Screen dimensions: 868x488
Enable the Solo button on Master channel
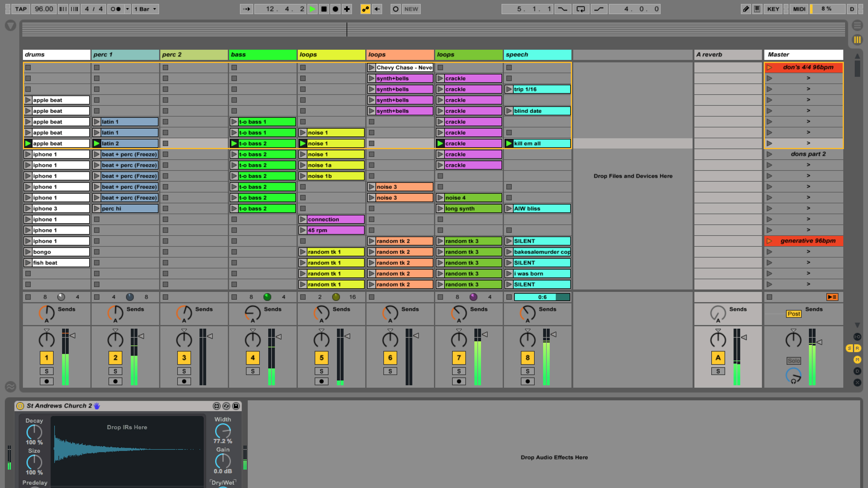click(x=794, y=359)
